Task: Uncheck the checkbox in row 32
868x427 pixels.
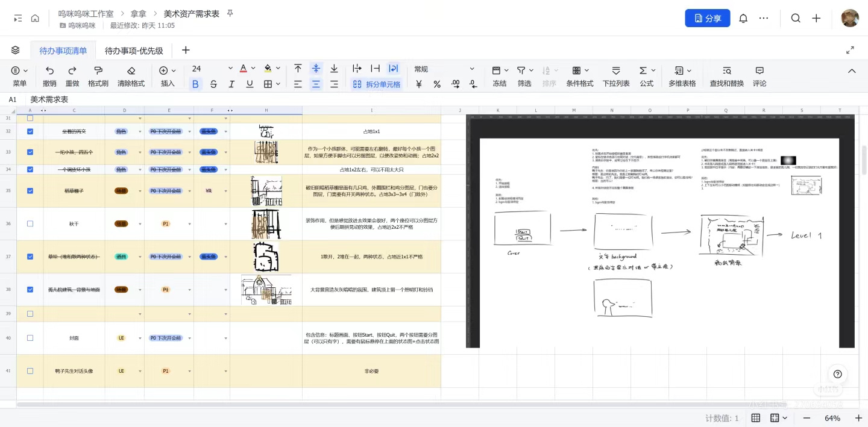Action: [30, 131]
